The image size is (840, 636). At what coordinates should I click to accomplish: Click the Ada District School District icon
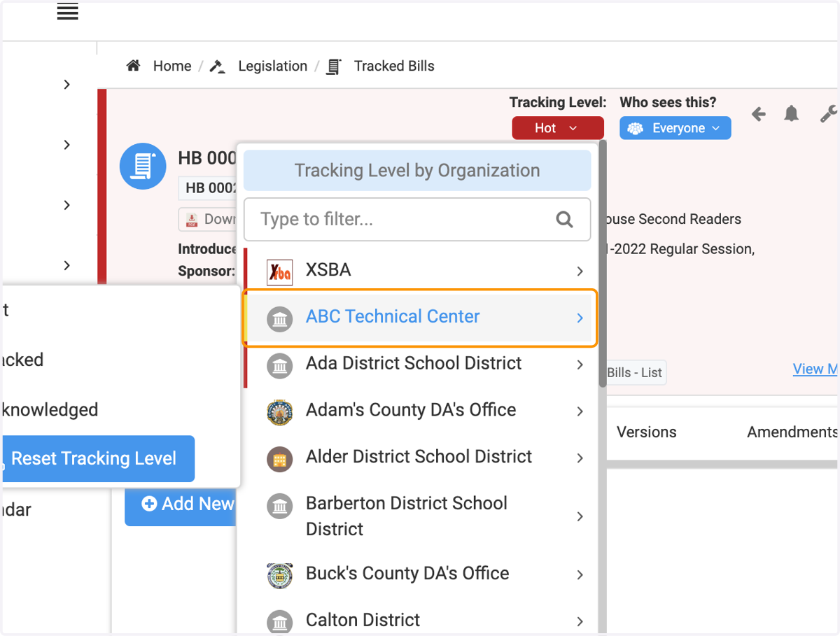[x=280, y=366]
